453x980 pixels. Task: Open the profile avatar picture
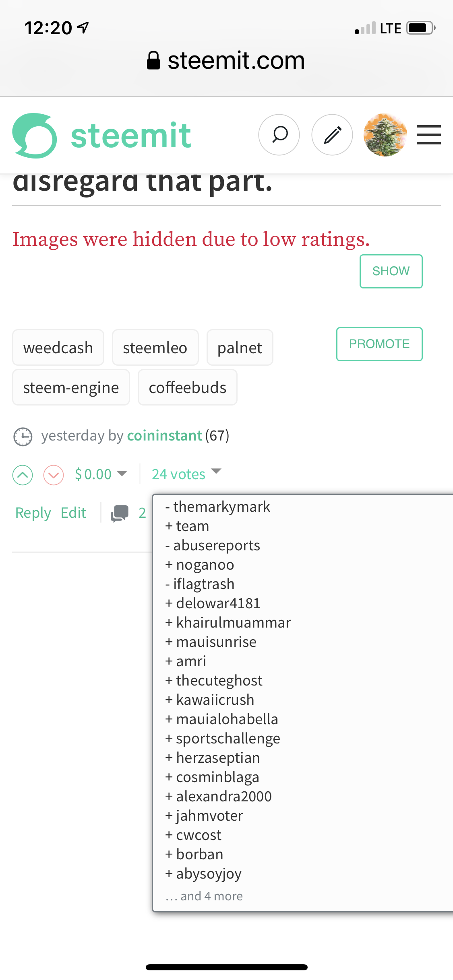pyautogui.click(x=385, y=135)
